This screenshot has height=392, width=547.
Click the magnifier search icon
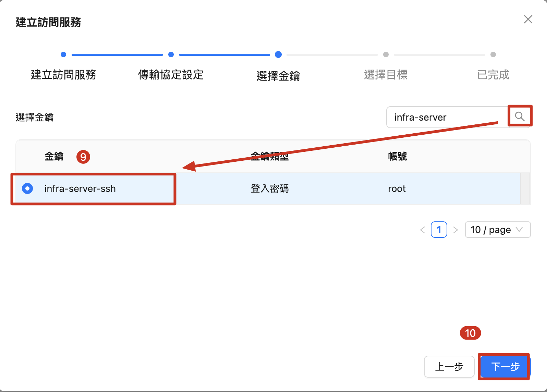click(x=520, y=117)
